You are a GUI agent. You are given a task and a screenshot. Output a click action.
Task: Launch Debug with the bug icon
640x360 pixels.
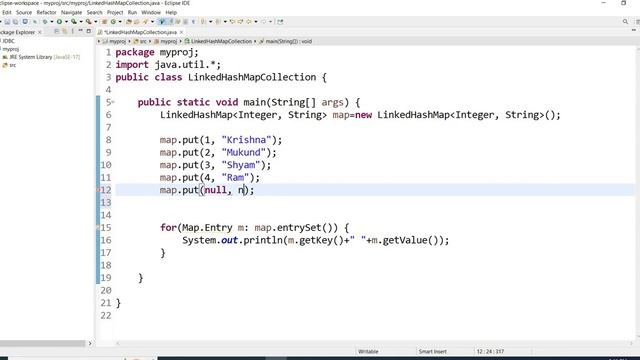45,22
